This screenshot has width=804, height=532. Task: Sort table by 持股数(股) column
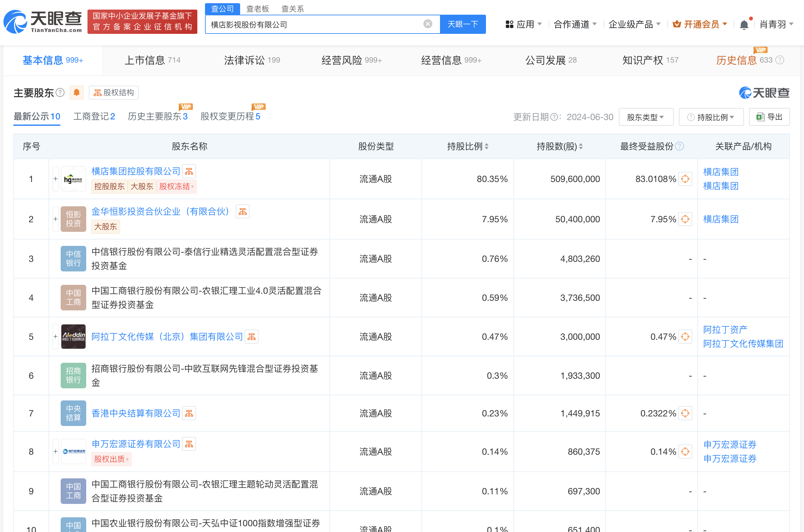(x=581, y=146)
